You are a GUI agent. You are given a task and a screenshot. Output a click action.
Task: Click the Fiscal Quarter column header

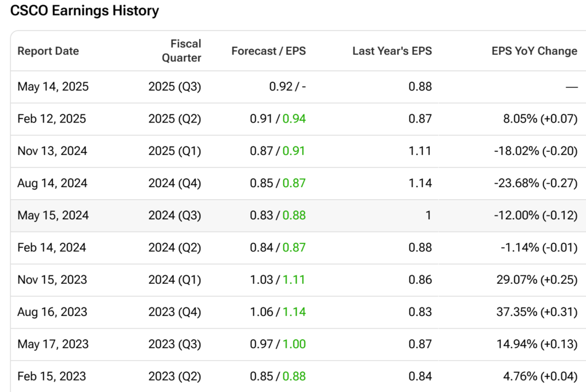click(181, 51)
